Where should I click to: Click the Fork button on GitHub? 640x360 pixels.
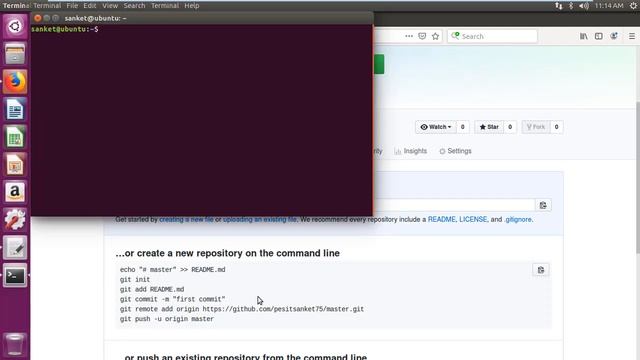pos(536,127)
